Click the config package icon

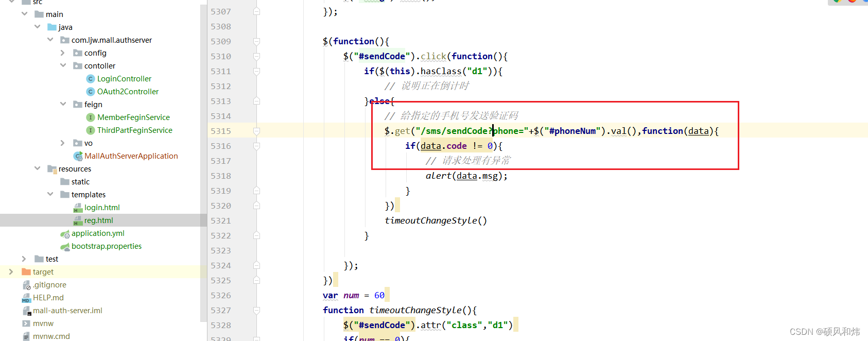coord(78,53)
